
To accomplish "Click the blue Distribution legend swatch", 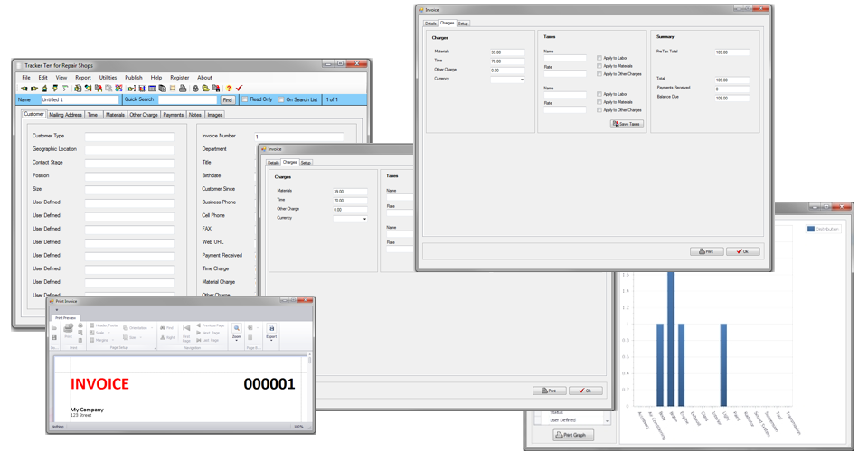I will click(x=811, y=229).
